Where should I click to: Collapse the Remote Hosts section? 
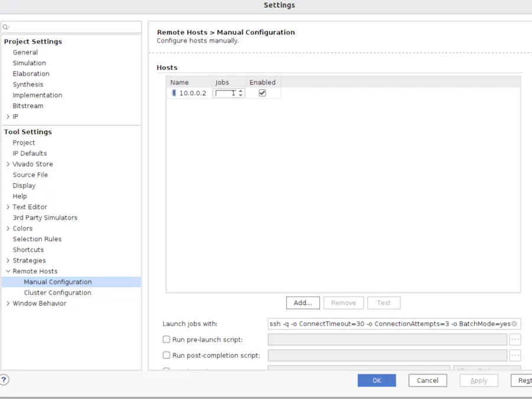(8, 271)
